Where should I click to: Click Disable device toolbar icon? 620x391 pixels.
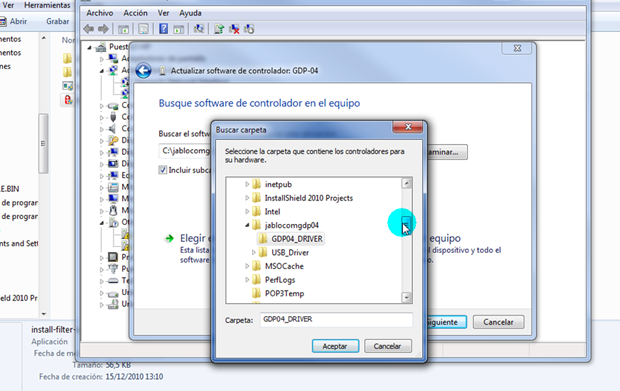point(249,29)
